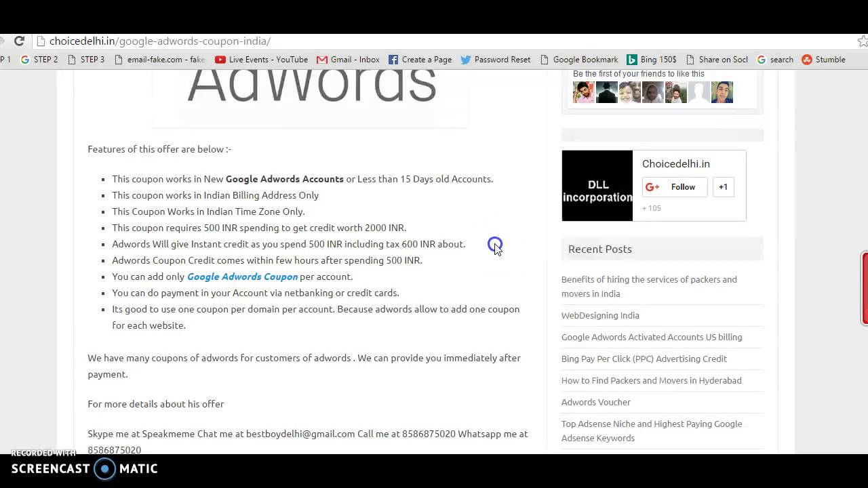Open the WebDesigning India recent post

tap(600, 315)
